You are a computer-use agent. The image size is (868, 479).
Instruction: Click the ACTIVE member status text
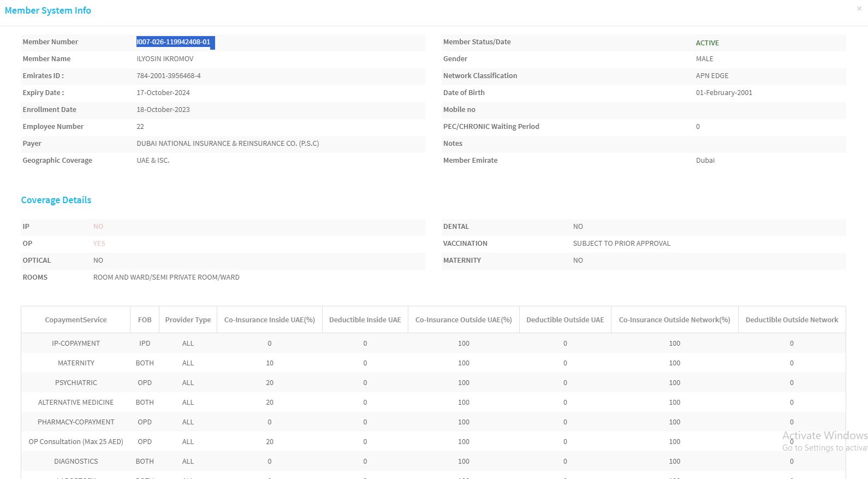pos(707,43)
